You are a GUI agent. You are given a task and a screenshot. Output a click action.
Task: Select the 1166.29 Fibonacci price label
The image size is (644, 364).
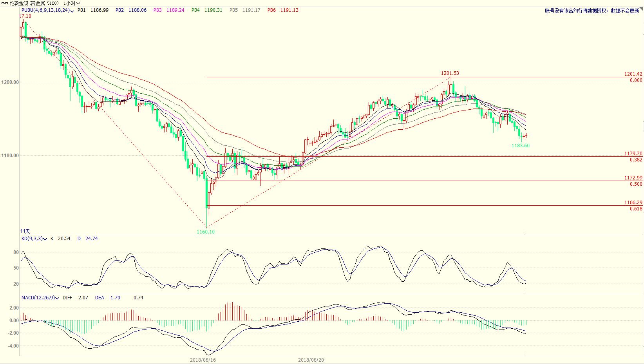point(633,203)
